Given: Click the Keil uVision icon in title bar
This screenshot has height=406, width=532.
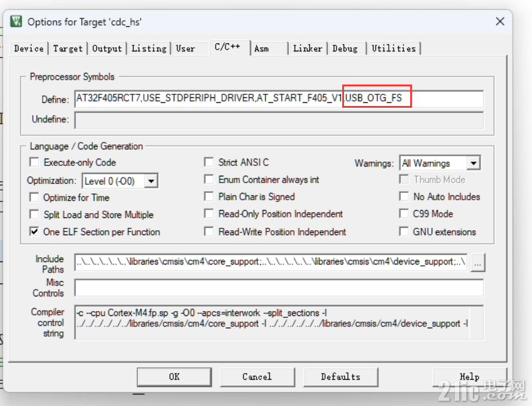Looking at the screenshot, I should [16, 21].
